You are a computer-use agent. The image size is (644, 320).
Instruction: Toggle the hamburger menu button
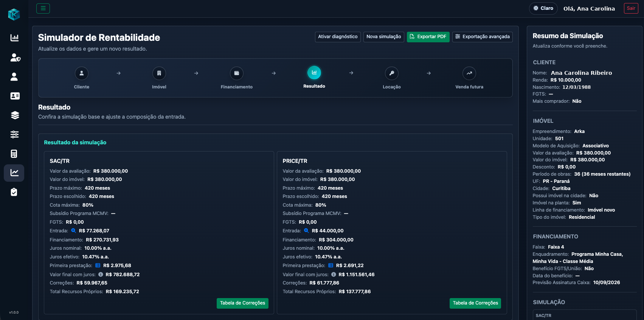[x=43, y=8]
